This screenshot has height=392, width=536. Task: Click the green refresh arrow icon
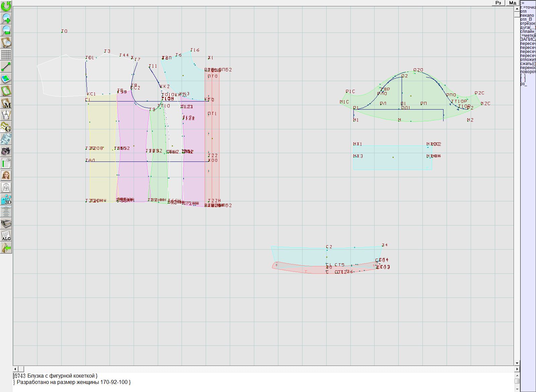click(6, 6)
